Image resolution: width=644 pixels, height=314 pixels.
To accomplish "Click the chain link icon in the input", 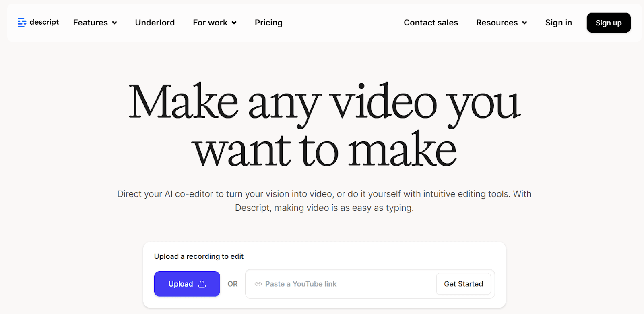I will coord(258,284).
